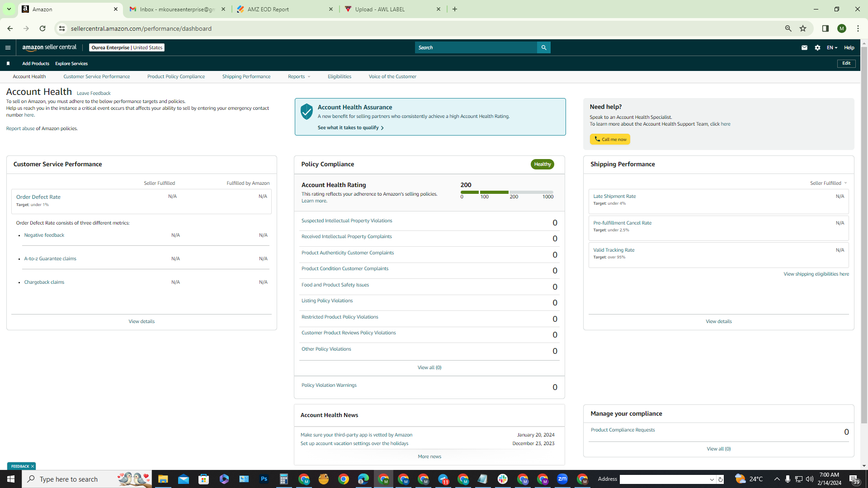Open File Explorer from the taskbar
Viewport: 868px width, 488px height.
(x=163, y=479)
